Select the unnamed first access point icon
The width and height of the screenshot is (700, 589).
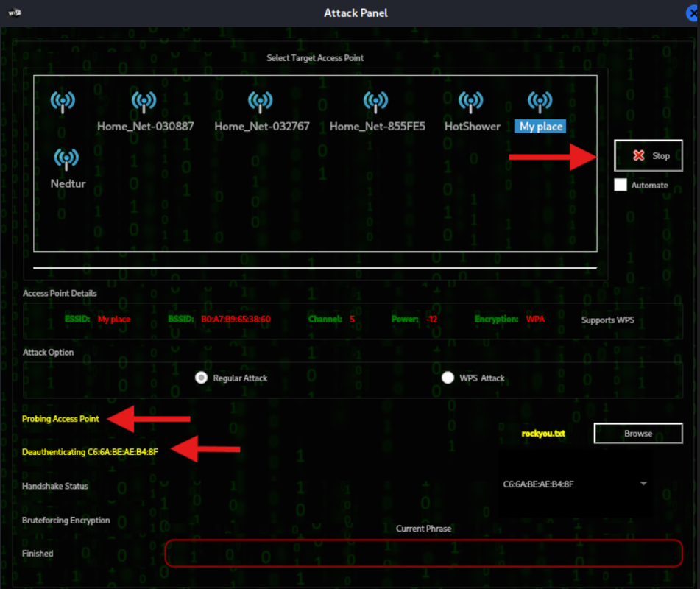[63, 102]
